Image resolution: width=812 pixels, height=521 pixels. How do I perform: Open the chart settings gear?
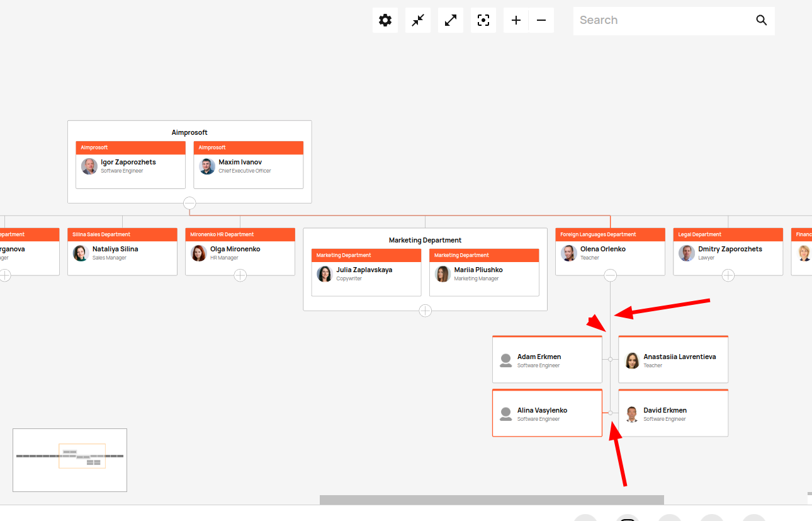pos(385,20)
